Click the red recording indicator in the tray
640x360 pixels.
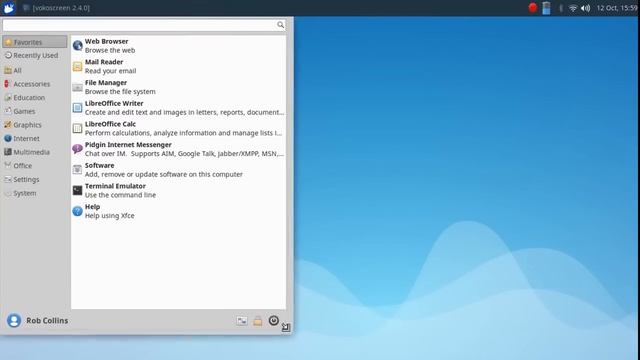pos(533,7)
